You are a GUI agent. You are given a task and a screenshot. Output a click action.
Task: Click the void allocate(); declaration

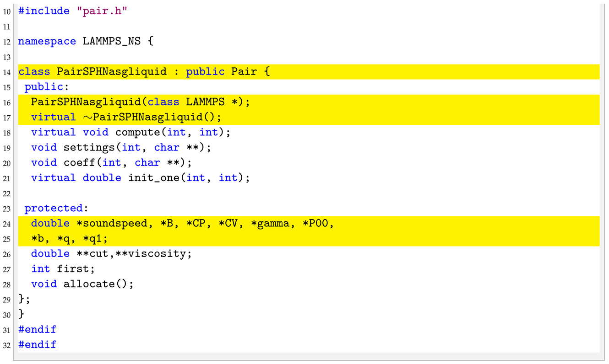point(82,284)
